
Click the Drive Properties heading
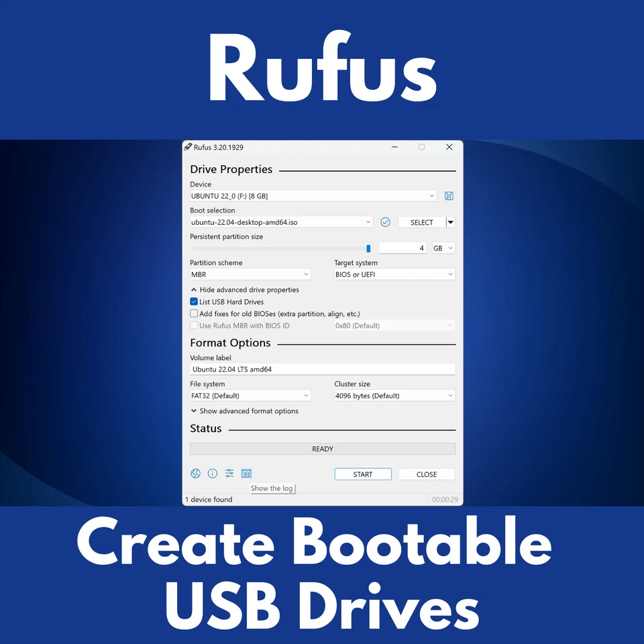[231, 169]
